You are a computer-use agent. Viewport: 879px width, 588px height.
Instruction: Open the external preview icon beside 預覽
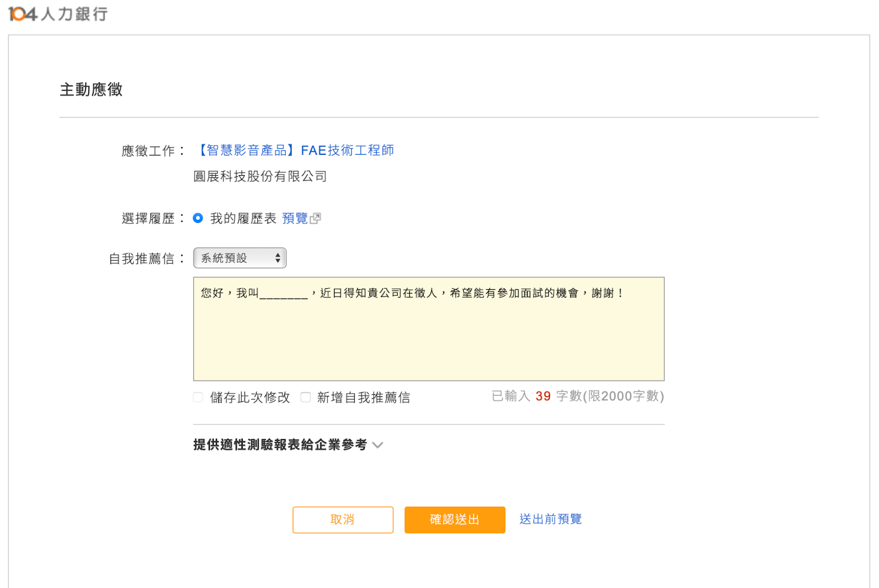(315, 219)
